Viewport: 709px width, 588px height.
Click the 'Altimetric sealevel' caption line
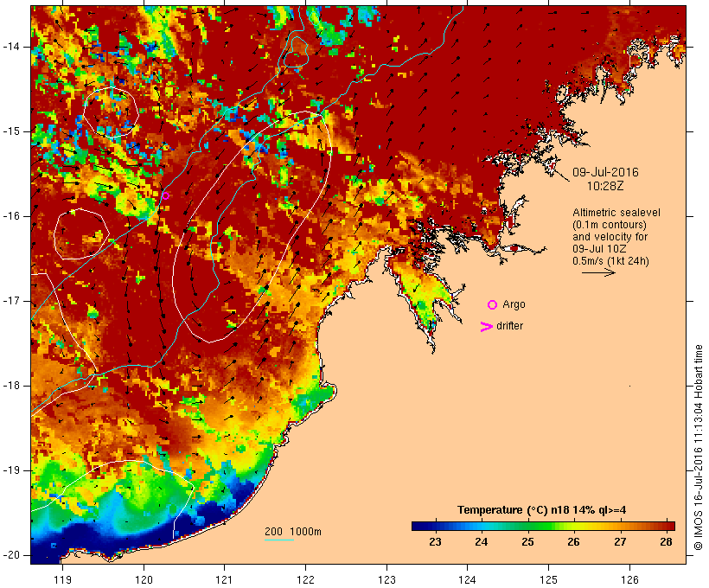click(616, 213)
